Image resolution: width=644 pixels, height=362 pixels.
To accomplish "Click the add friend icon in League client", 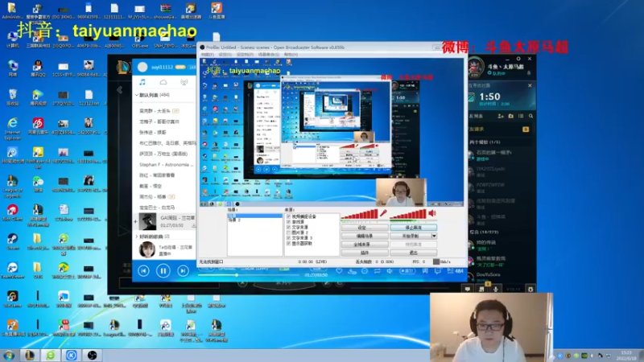I will point(501,116).
